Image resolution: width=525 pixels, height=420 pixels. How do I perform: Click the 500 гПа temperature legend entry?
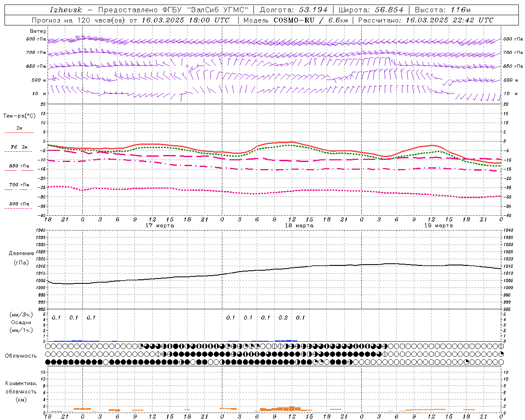[x=19, y=204]
